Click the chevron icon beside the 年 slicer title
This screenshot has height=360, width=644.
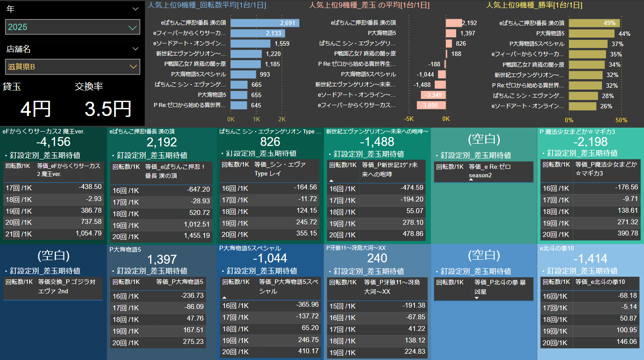pos(135,9)
